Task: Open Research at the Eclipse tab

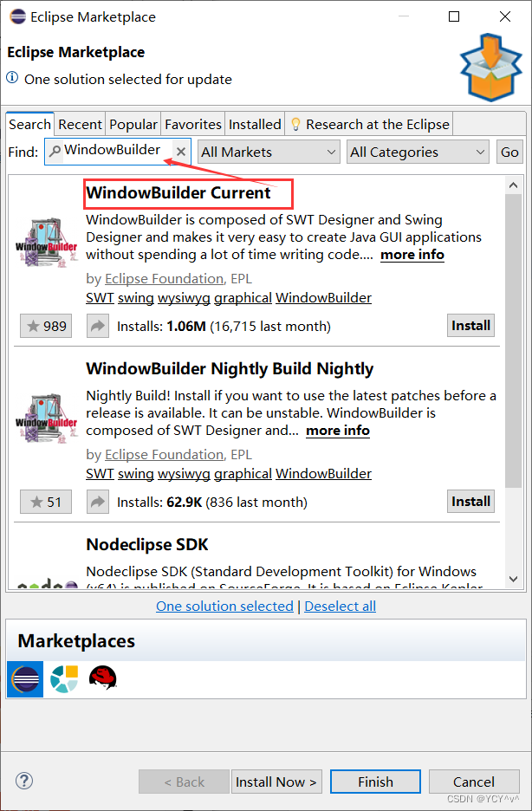Action: [369, 125]
